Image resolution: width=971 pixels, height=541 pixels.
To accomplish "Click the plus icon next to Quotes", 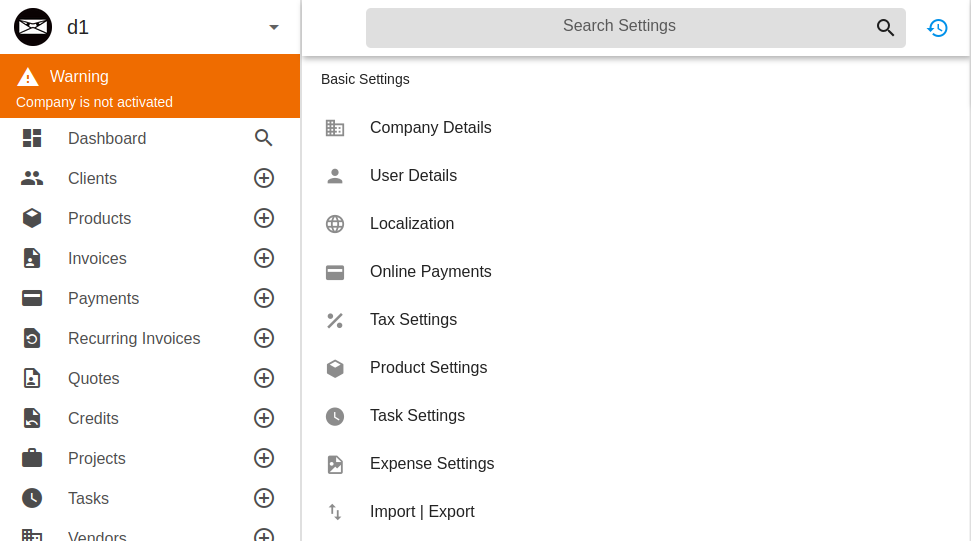I will coord(264,378).
